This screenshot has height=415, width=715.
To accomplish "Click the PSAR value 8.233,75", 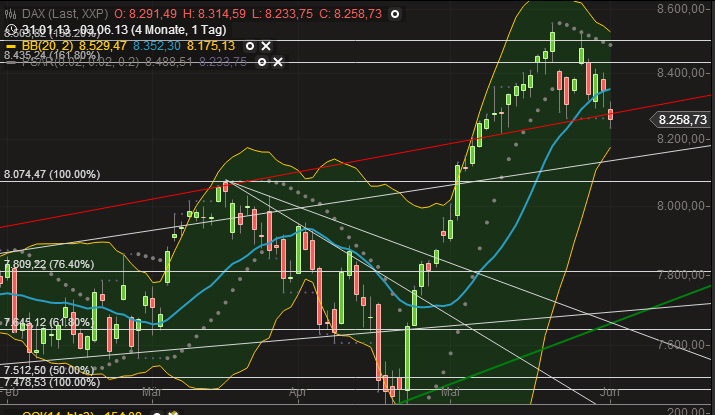I will click(x=223, y=62).
